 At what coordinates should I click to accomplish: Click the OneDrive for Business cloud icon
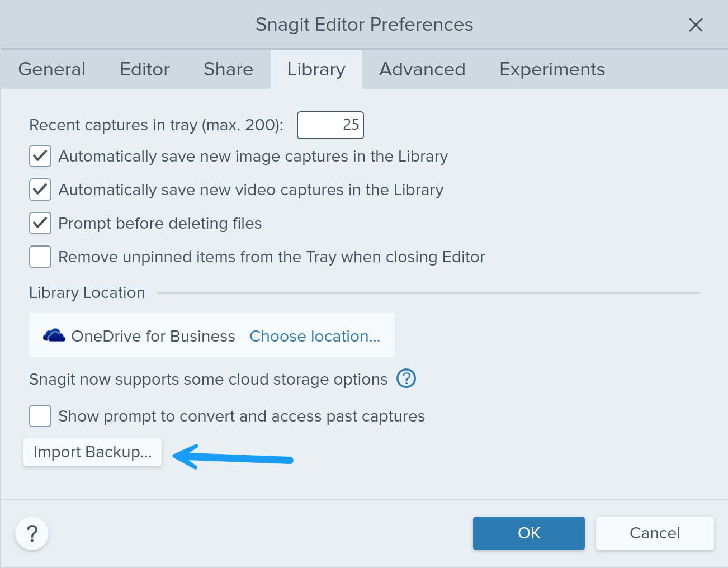(x=54, y=336)
